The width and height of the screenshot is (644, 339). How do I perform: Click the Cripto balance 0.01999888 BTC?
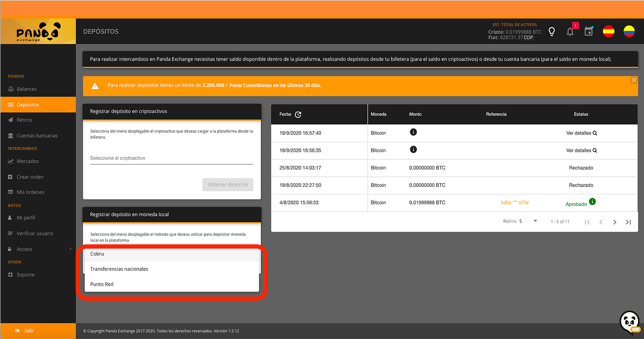click(515, 32)
